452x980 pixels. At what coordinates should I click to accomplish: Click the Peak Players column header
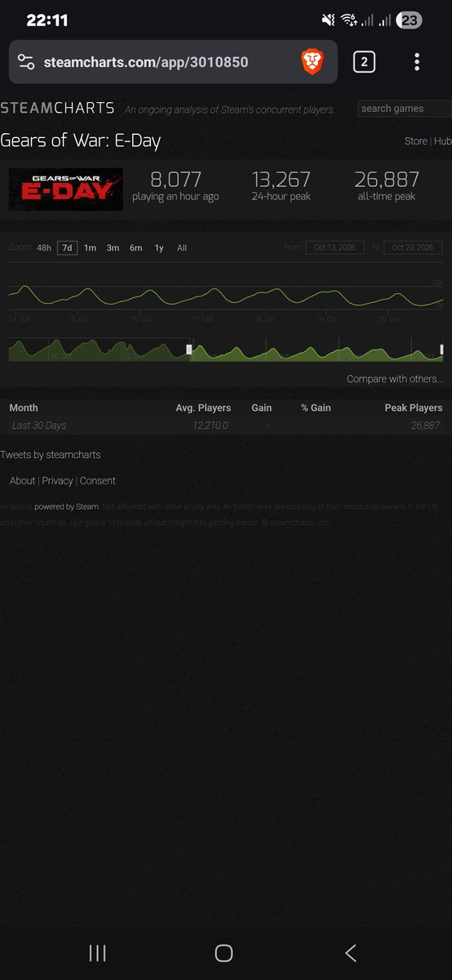tap(414, 408)
